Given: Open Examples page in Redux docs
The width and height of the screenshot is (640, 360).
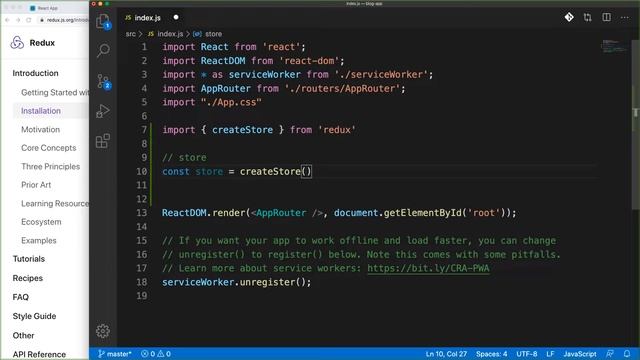Looking at the screenshot, I should pyautogui.click(x=39, y=240).
